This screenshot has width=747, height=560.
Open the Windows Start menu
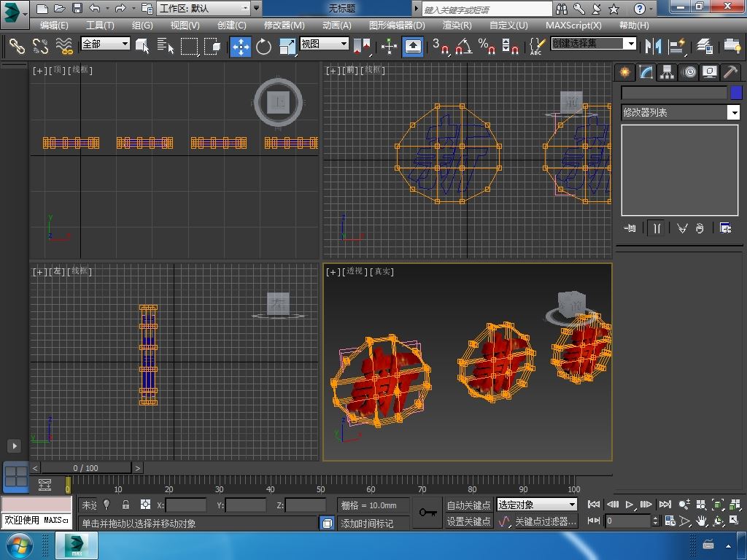click(x=19, y=546)
